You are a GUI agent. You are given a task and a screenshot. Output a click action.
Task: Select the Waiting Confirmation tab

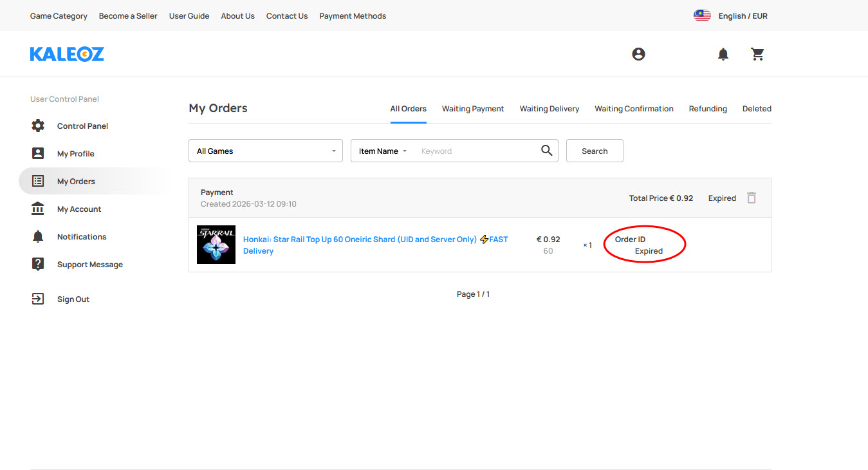634,109
